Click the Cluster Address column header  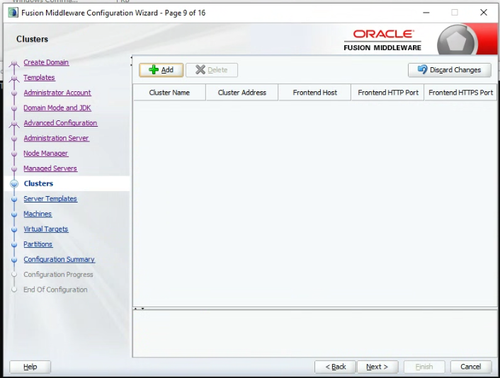click(242, 92)
